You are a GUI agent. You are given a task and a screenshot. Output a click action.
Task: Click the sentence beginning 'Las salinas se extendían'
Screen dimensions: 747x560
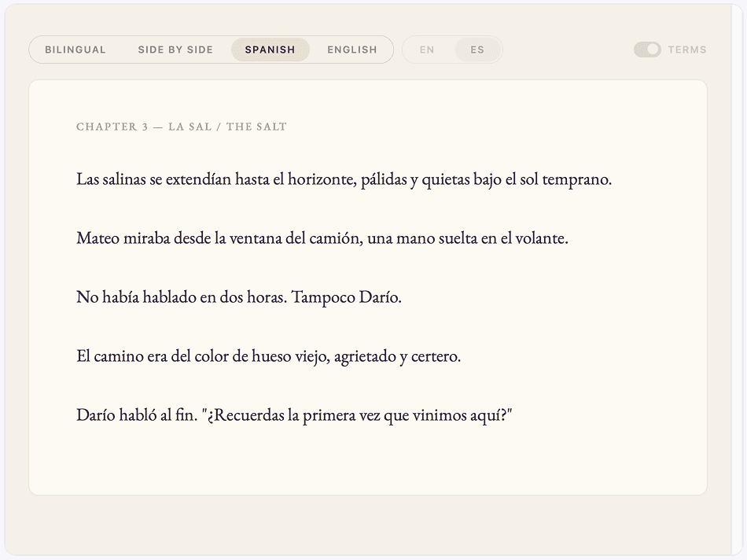coord(344,179)
